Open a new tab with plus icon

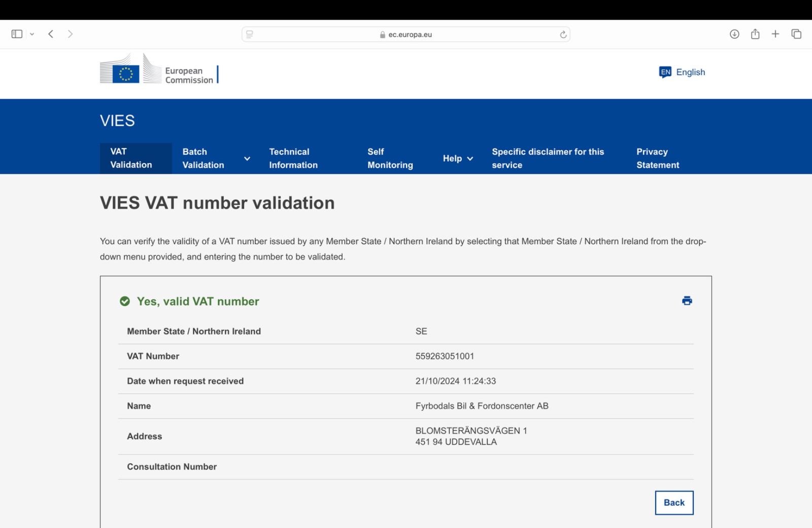coord(775,34)
